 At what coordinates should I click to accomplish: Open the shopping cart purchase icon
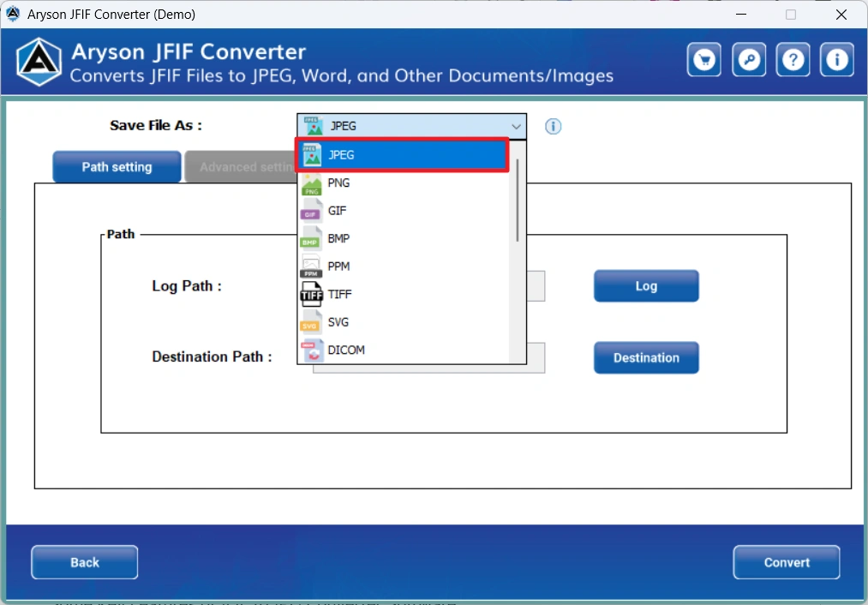(x=703, y=59)
